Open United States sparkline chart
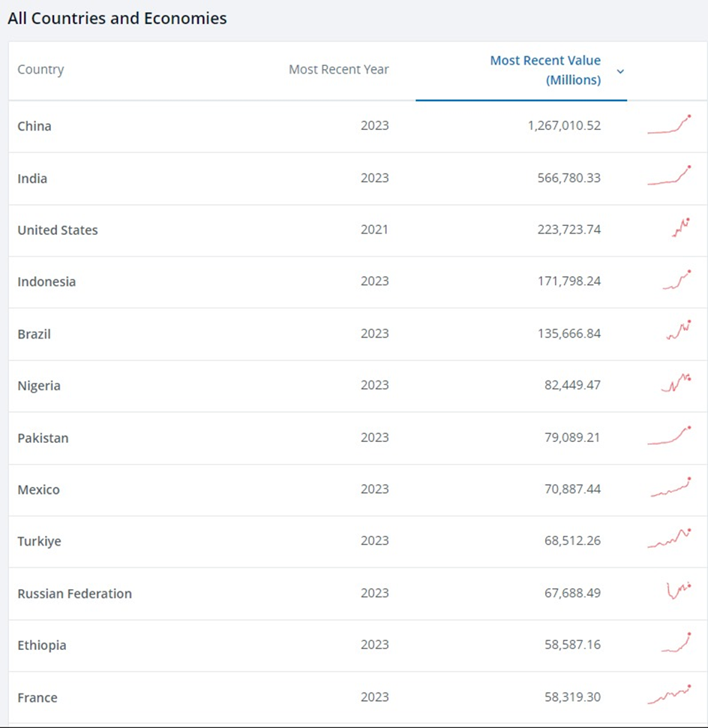Screen dimensions: 708x728 [681, 228]
